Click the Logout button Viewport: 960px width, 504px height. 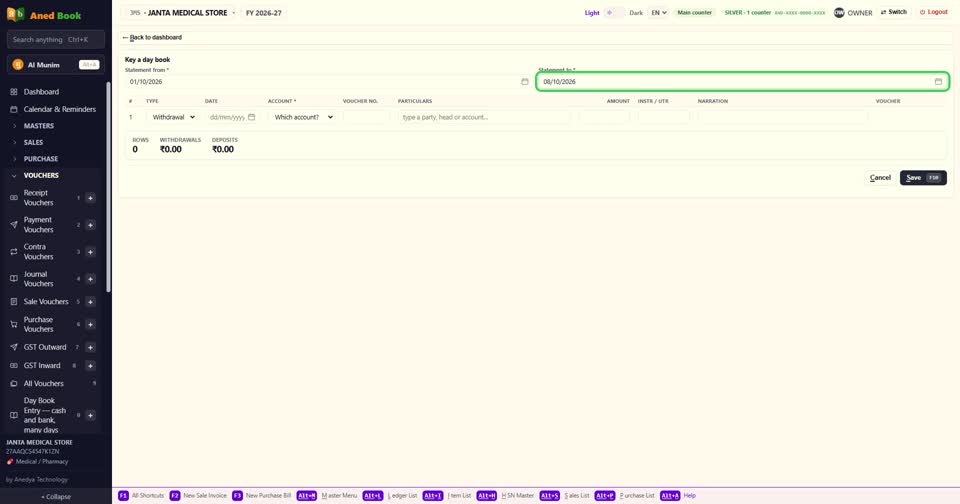(x=933, y=12)
